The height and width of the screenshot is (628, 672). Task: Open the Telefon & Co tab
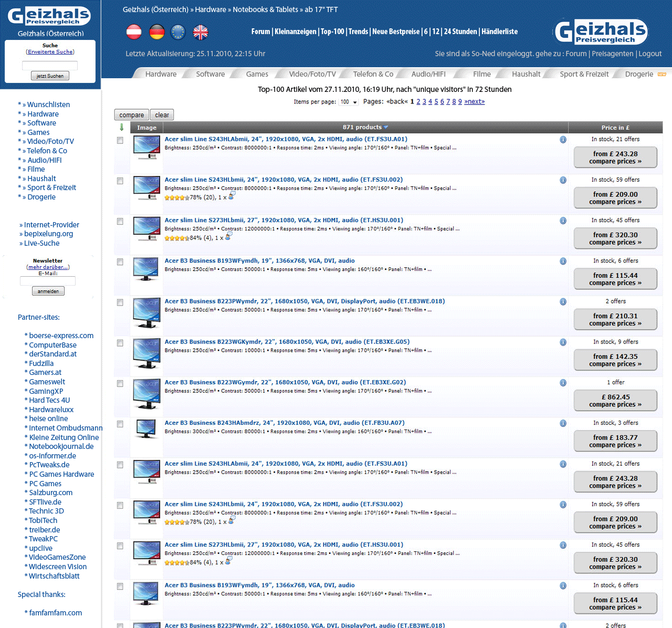click(x=373, y=74)
